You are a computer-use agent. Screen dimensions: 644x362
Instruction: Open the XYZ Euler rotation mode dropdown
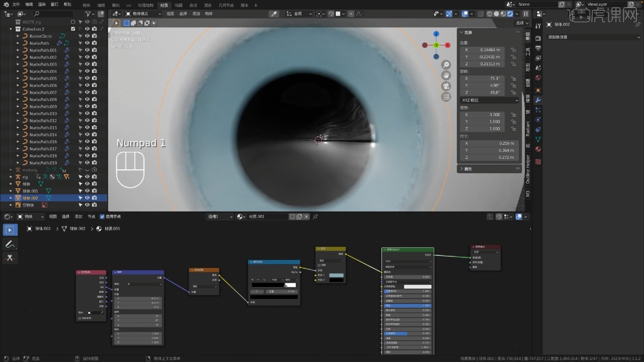pyautogui.click(x=490, y=100)
